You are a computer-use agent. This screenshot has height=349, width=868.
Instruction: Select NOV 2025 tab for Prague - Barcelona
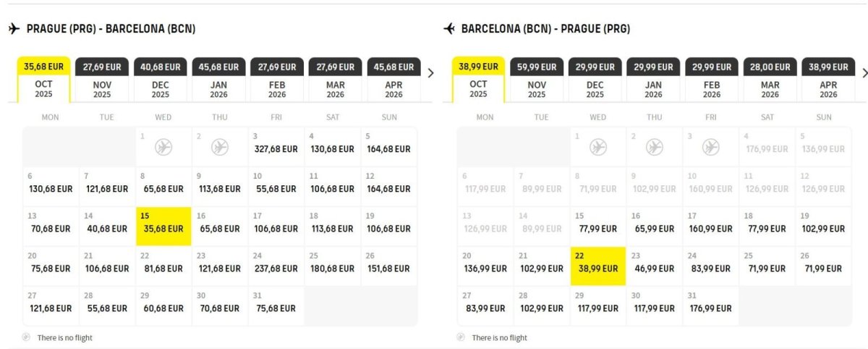pos(102,80)
